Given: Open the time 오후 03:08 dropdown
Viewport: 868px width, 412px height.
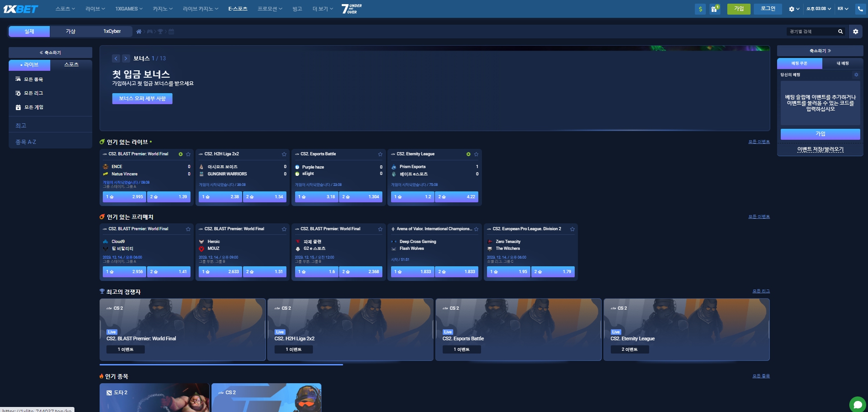Looking at the screenshot, I should [819, 9].
